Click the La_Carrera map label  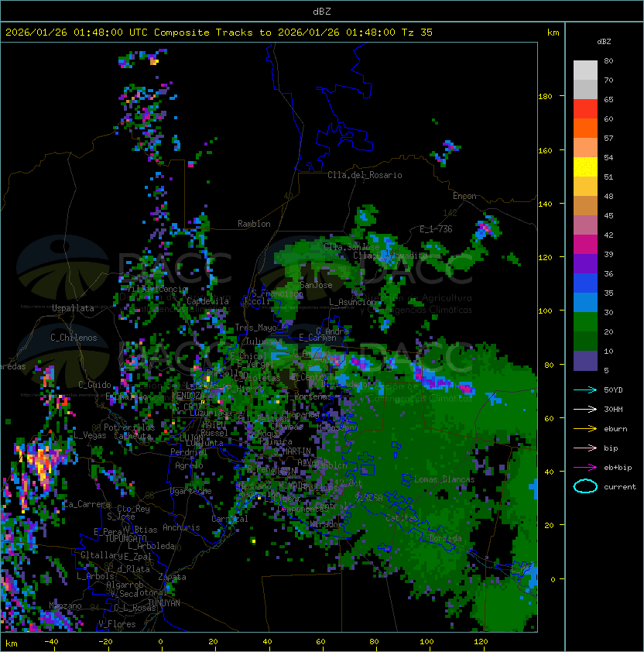87,504
